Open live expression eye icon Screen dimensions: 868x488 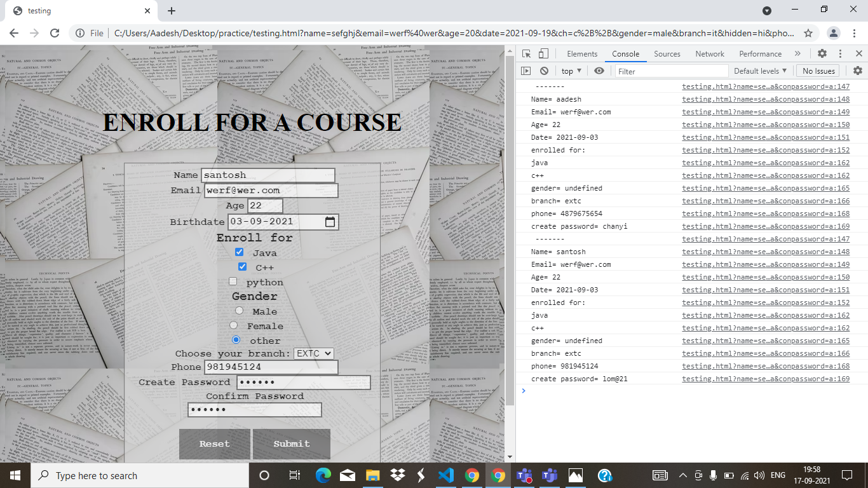pyautogui.click(x=599, y=71)
